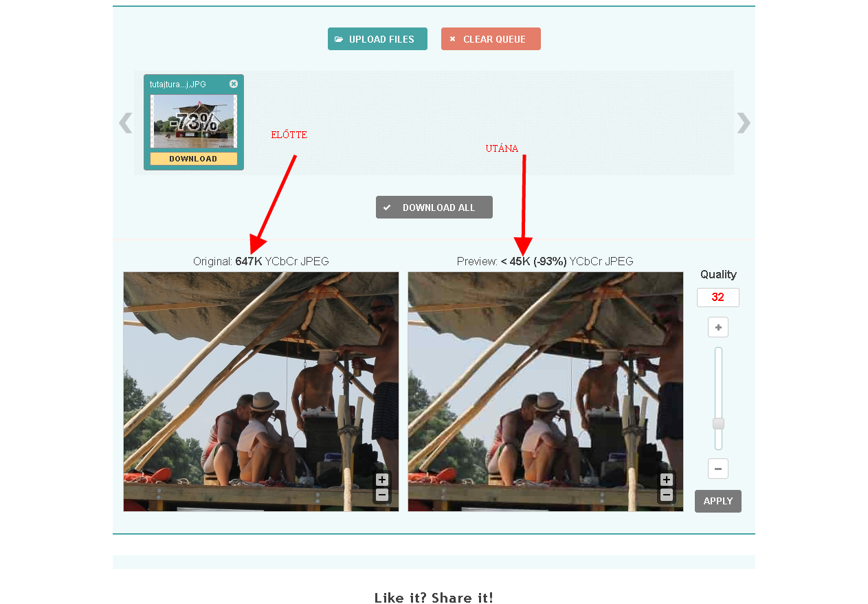
Task: Zoom in on the preview image
Action: click(667, 480)
